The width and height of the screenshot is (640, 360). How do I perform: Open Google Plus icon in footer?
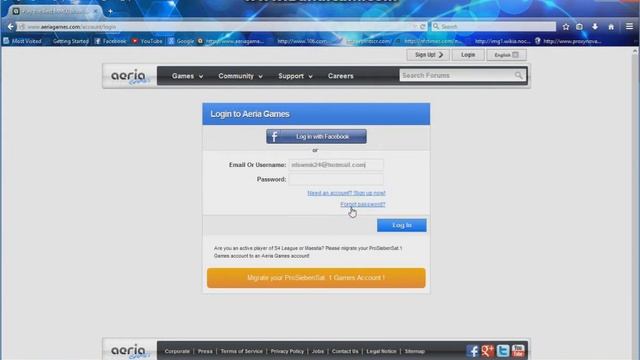coord(487,351)
